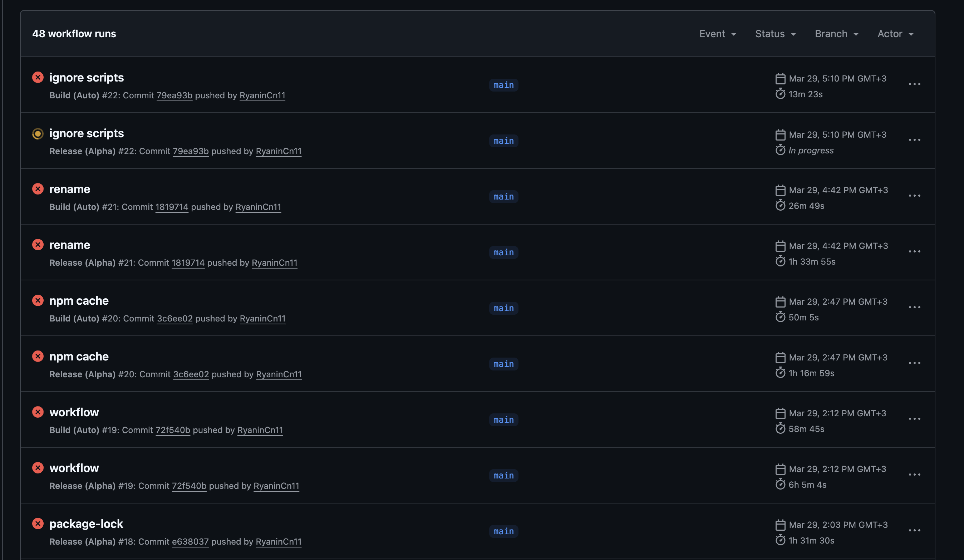
Task: Open three-dot menu for Build (Auto) #21 rename run
Action: 914,196
